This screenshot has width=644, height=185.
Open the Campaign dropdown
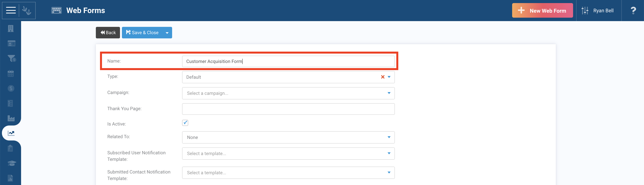click(288, 93)
